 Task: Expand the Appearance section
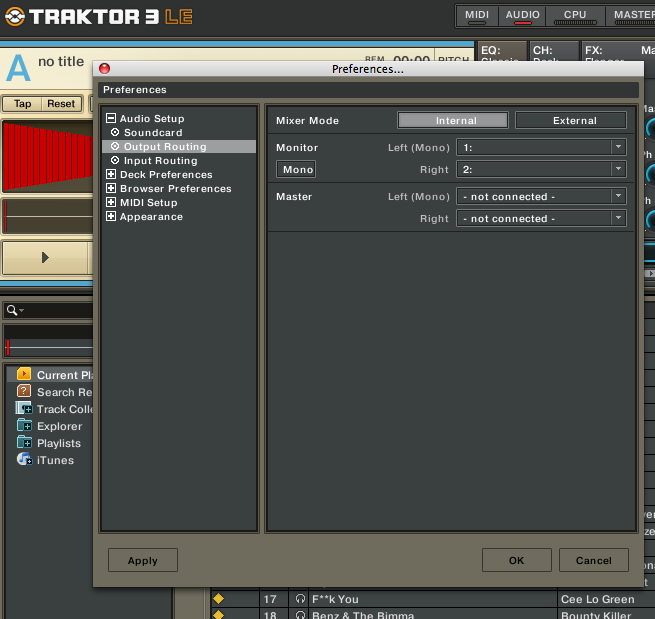[111, 216]
